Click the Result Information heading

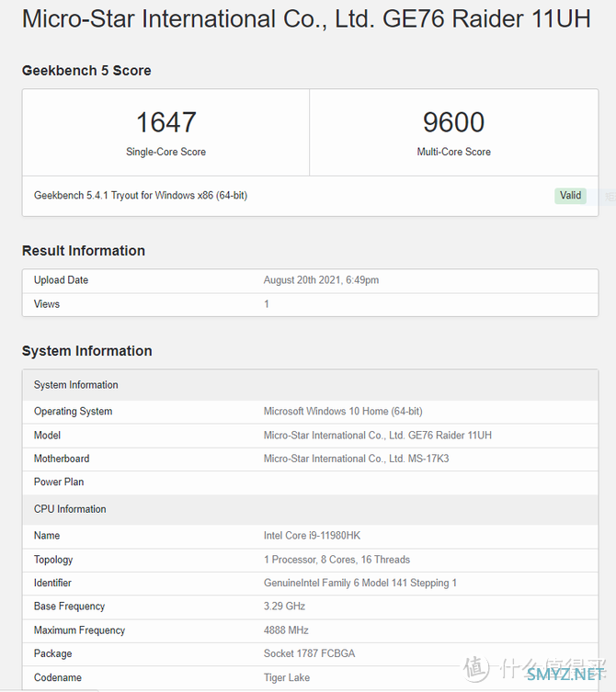point(84,251)
